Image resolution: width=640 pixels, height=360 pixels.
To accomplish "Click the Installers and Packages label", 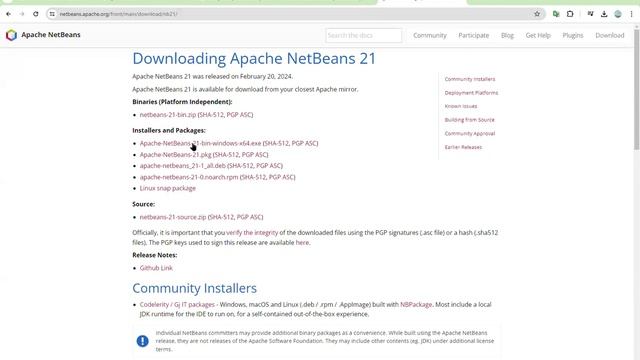I will (x=169, y=130).
